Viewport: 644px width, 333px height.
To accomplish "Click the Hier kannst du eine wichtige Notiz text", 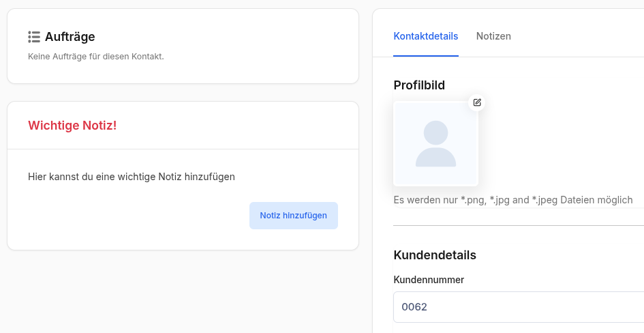I will tap(132, 177).
